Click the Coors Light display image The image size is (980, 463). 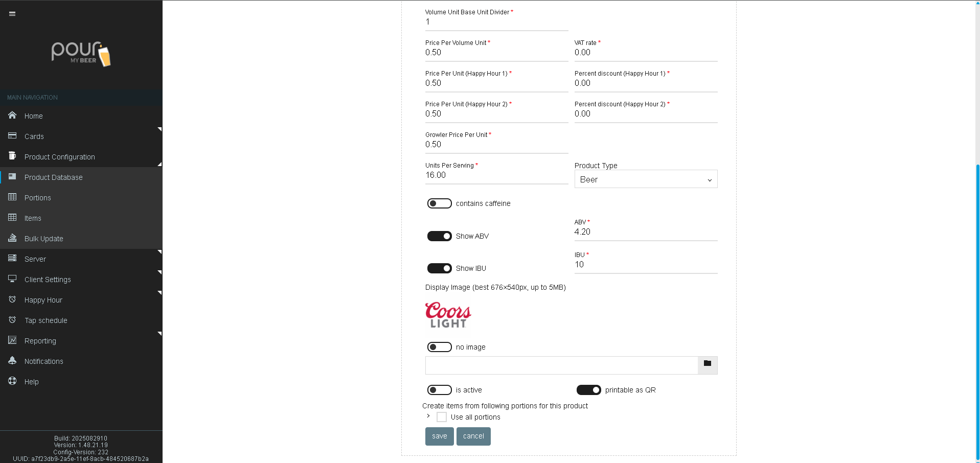click(x=448, y=315)
